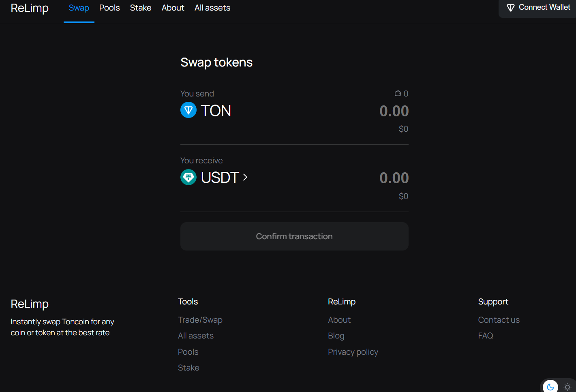The width and height of the screenshot is (576, 392).
Task: Click the ReLimp logo in the header
Action: (x=30, y=8)
